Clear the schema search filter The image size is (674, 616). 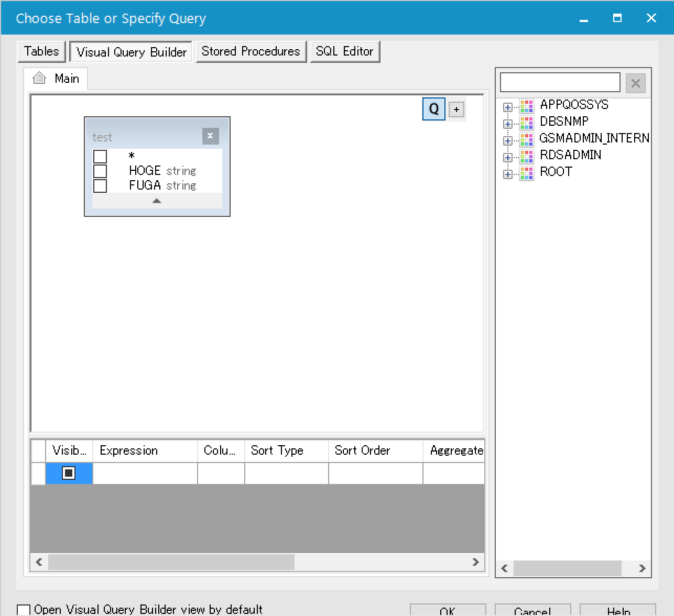(x=635, y=83)
